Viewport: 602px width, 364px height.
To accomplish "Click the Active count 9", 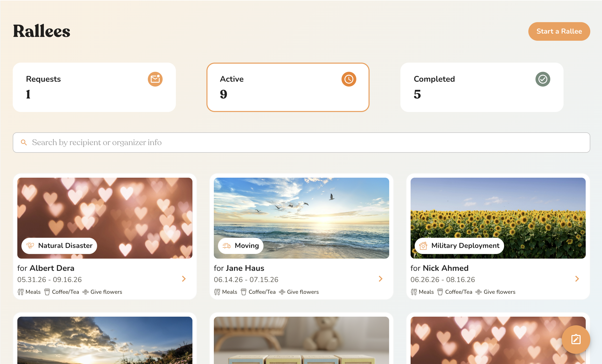I will [224, 94].
